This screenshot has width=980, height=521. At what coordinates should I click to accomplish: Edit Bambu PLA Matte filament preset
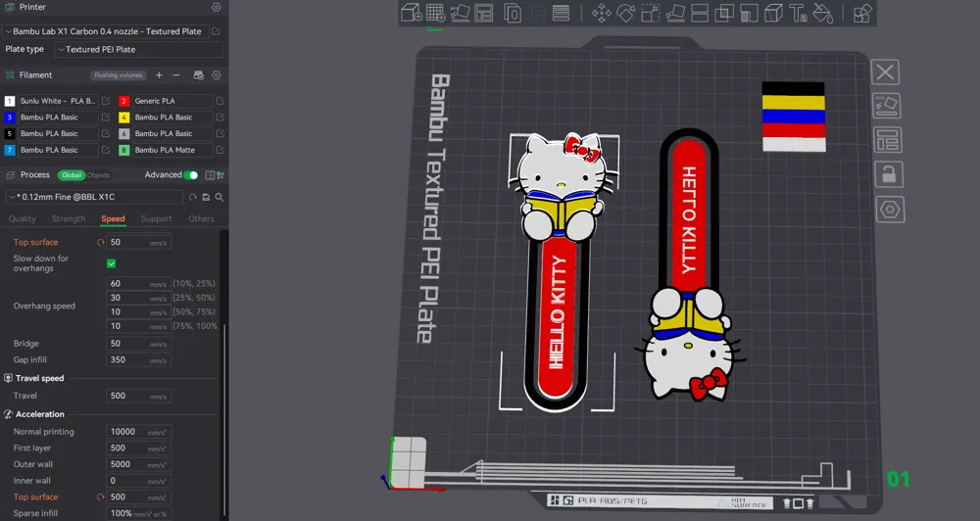point(220,150)
